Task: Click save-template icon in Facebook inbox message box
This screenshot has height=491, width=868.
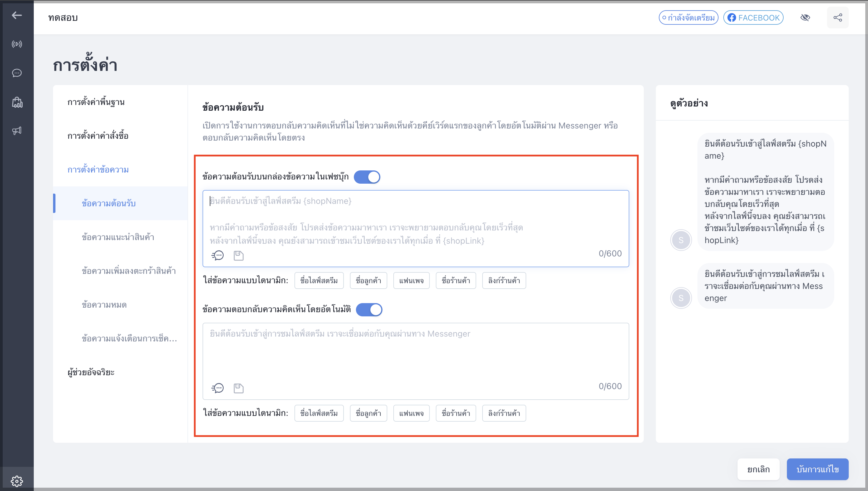Action: pyautogui.click(x=239, y=255)
